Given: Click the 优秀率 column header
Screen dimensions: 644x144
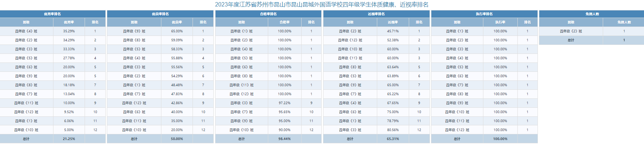Looking at the screenshot, I should [x=69, y=22].
